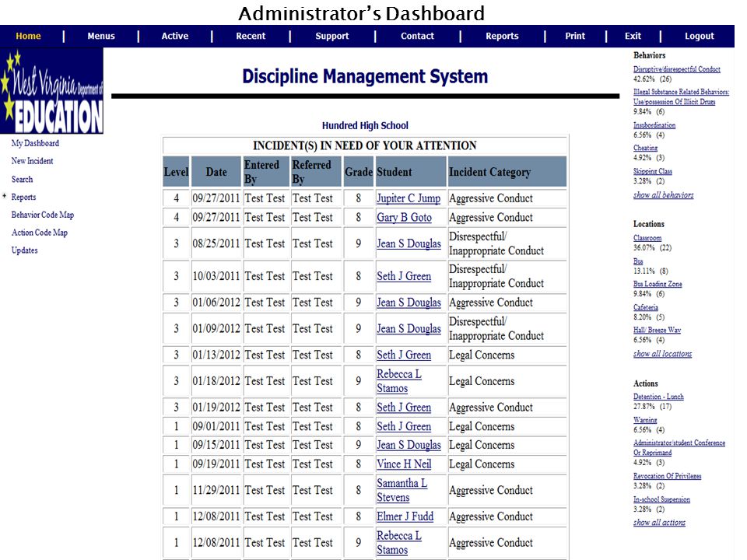747x560 pixels.
Task: Open the Contact navigation item
Action: click(417, 37)
